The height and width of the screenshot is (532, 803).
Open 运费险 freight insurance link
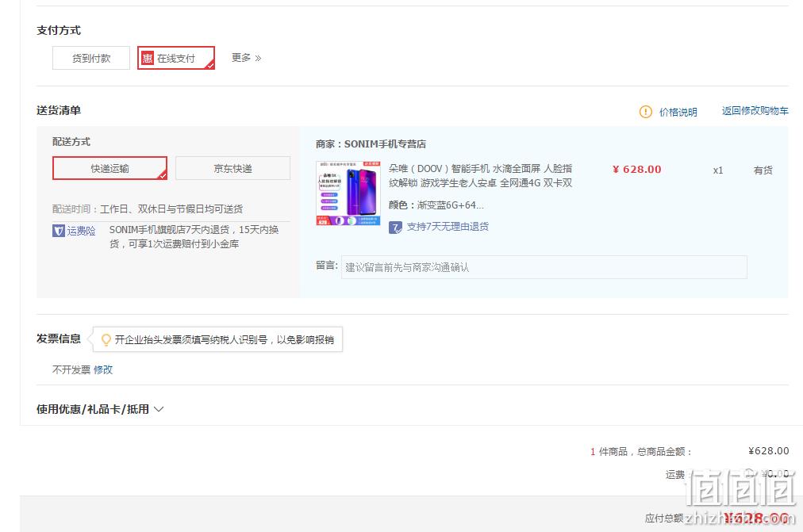pos(82,231)
